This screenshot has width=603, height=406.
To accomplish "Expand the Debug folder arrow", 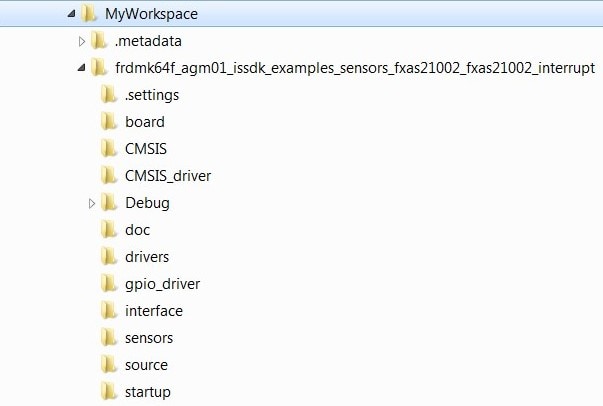I will 92,203.
